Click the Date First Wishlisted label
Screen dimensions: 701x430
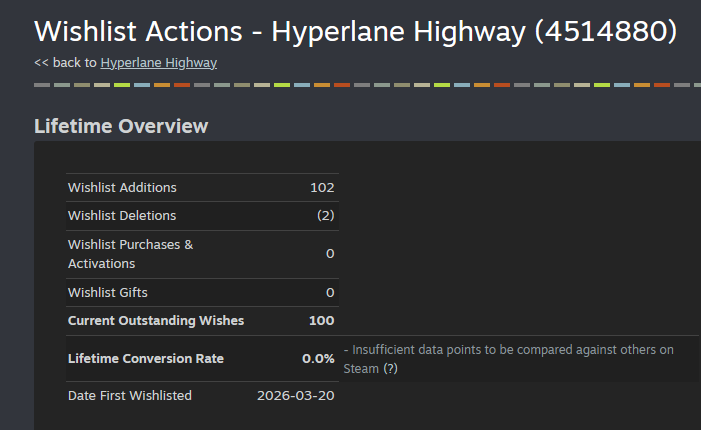coord(130,396)
